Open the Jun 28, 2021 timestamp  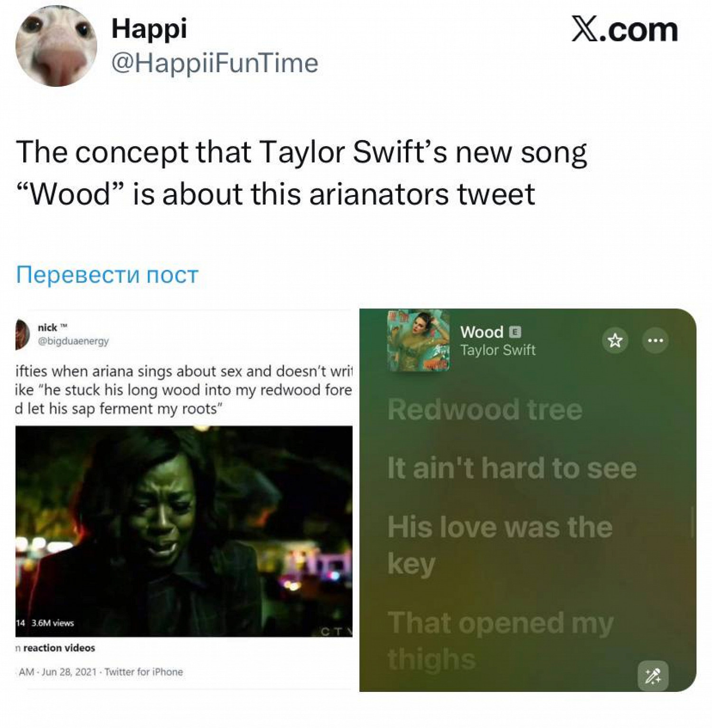(69, 672)
